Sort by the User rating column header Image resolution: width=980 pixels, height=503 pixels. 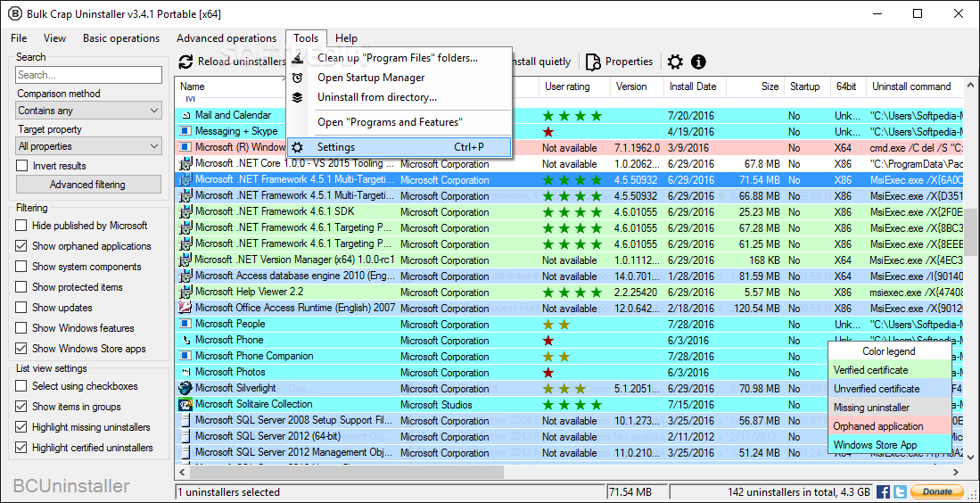click(x=574, y=87)
